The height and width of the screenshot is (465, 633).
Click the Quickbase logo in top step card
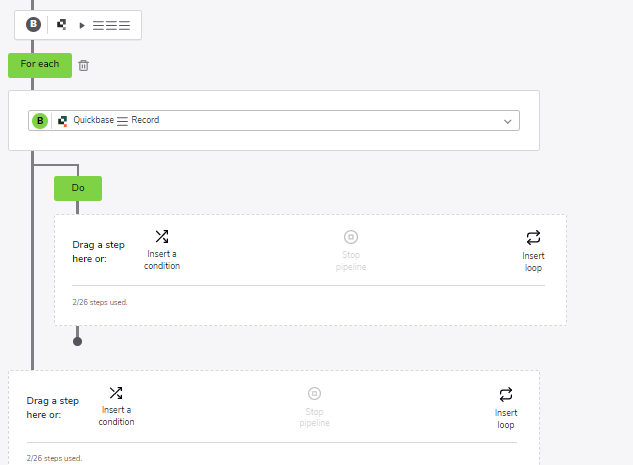(x=62, y=25)
